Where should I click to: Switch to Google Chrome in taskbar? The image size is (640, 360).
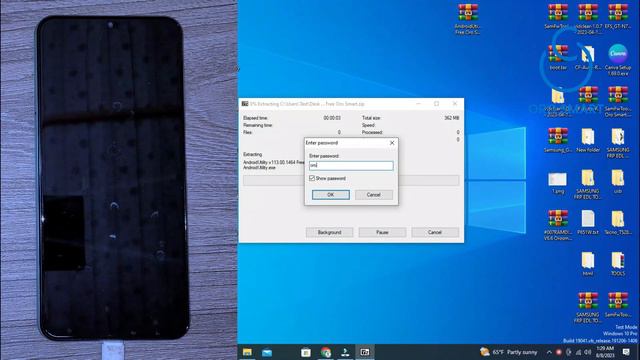pyautogui.click(x=325, y=352)
